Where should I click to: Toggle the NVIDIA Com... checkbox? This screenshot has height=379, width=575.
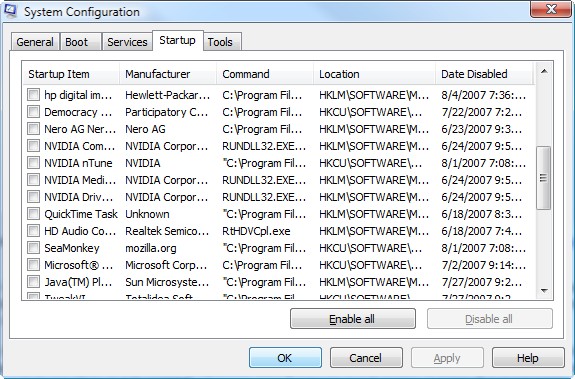pos(33,146)
